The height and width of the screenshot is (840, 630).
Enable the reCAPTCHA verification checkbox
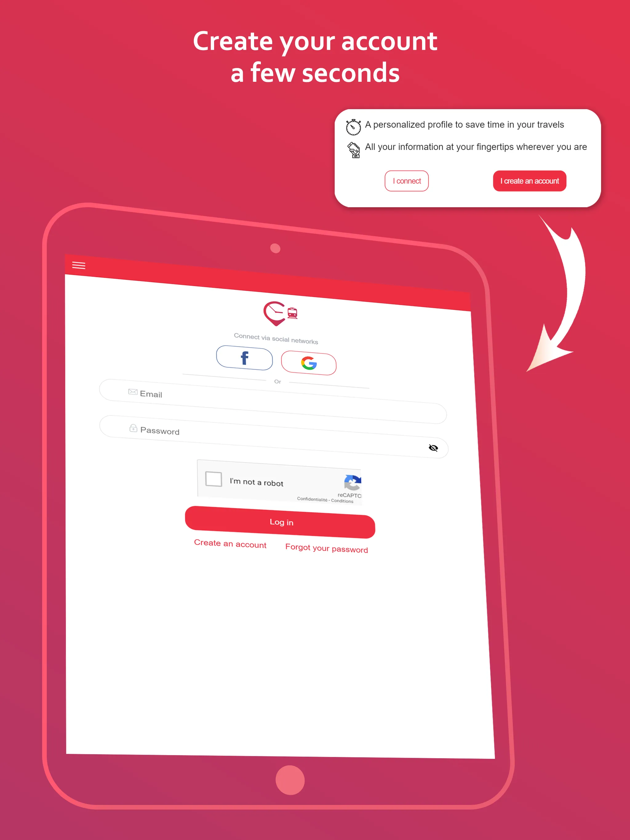(x=214, y=481)
